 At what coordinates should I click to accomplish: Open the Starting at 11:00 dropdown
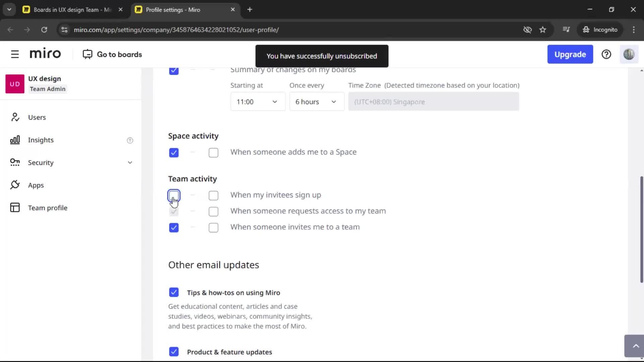(258, 102)
